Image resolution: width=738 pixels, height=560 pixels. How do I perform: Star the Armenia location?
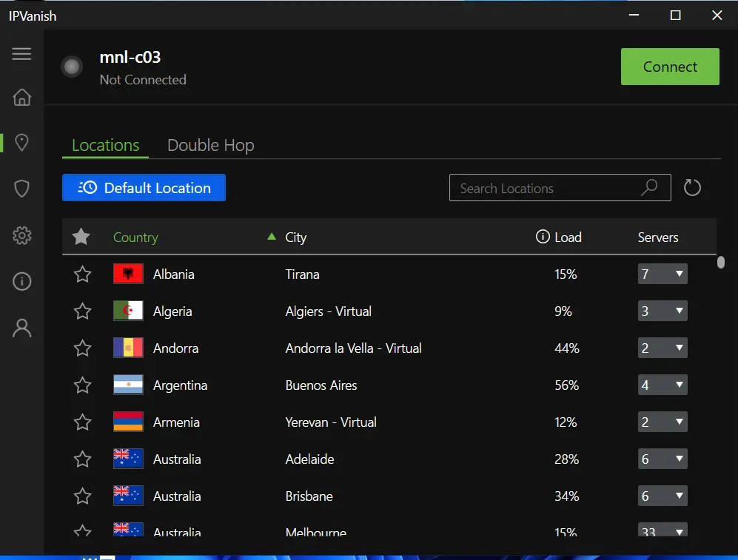[x=82, y=422]
